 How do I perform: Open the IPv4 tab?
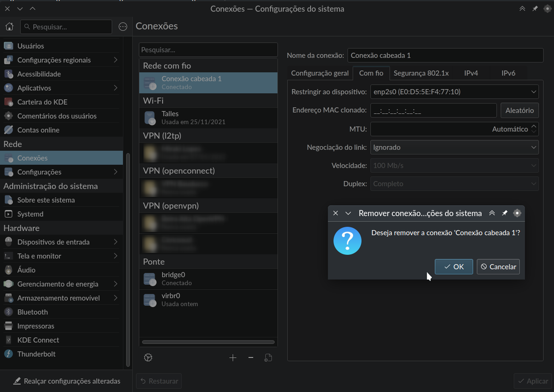tap(471, 73)
